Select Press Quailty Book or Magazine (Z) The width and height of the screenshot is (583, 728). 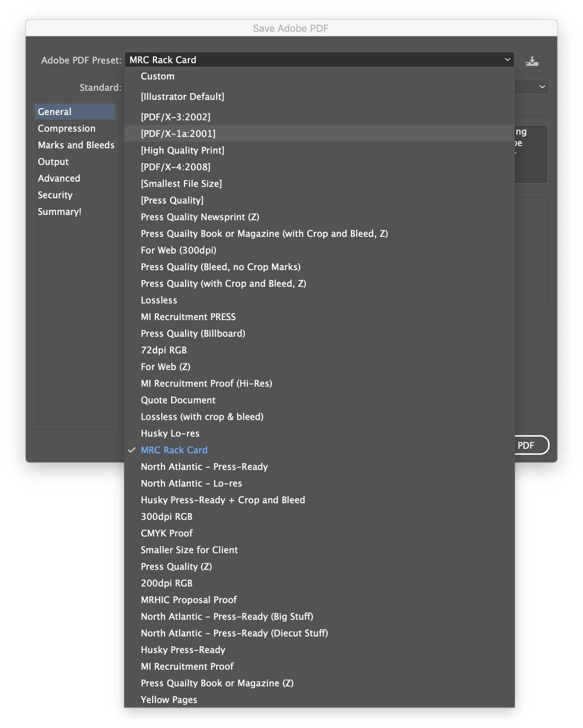tap(320, 683)
